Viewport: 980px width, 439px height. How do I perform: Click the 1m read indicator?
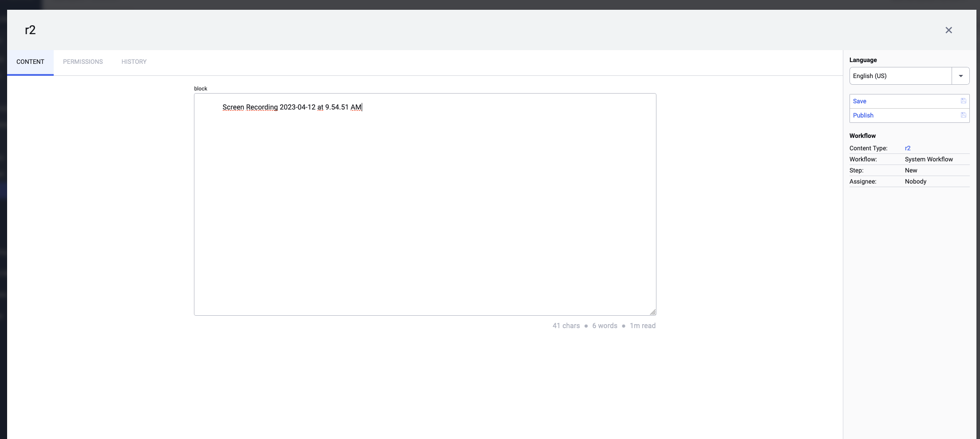click(x=642, y=325)
